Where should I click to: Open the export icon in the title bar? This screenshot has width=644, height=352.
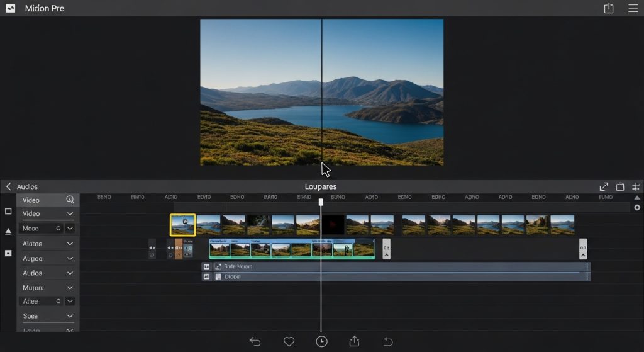coord(608,8)
